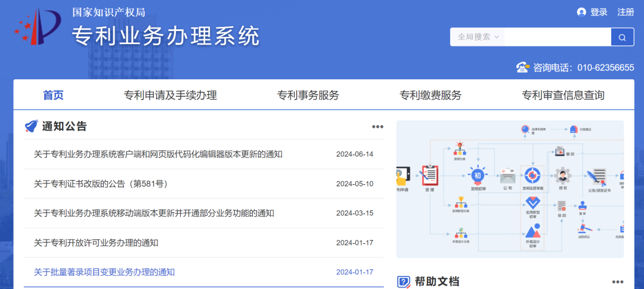
Task: Click the help document icon beside 帮助文档
Action: [x=404, y=282]
